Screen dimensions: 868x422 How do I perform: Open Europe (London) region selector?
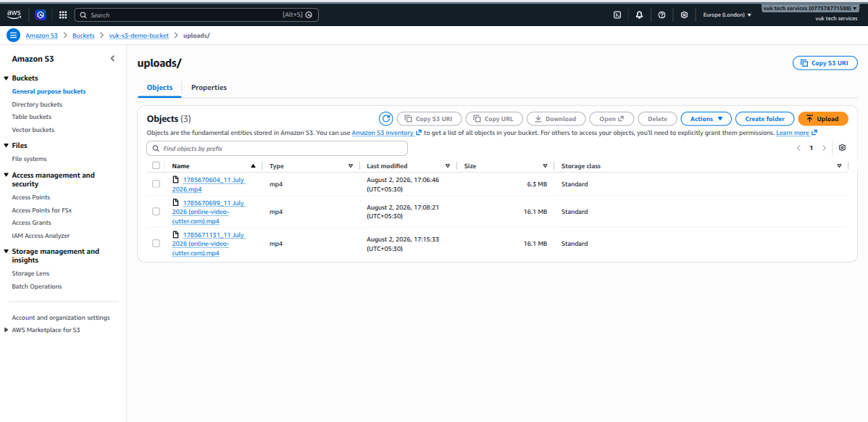tap(727, 15)
